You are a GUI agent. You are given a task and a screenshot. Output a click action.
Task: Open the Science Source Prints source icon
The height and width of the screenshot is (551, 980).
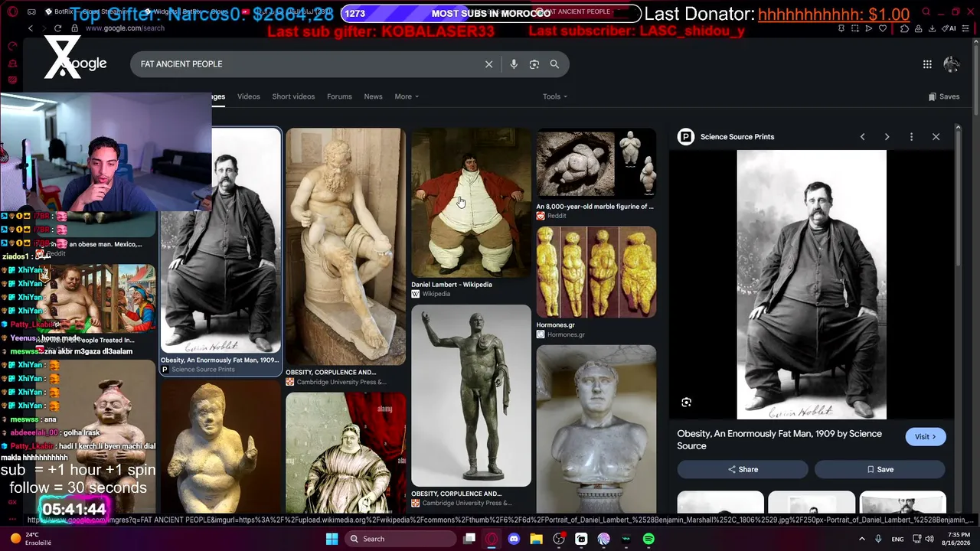click(686, 137)
